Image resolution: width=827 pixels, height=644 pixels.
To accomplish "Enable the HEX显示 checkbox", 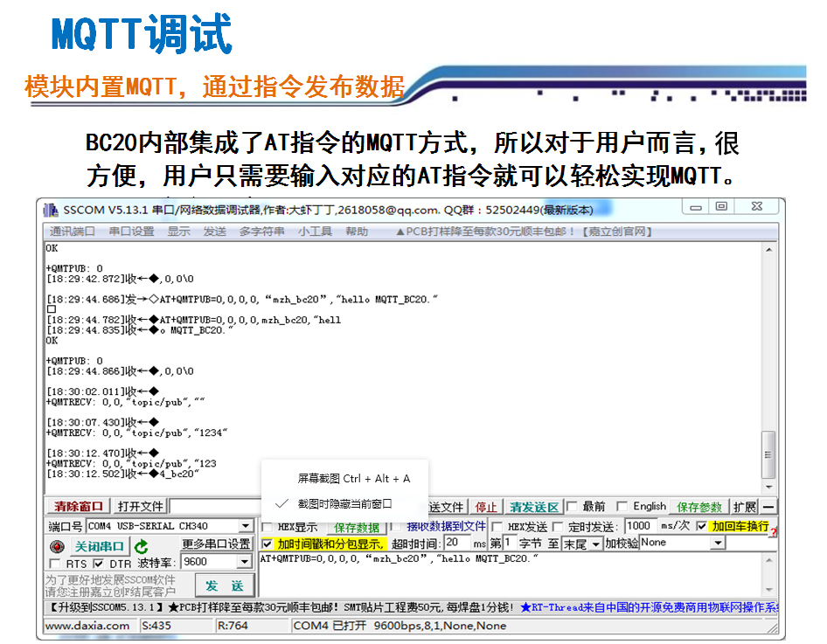I will (x=268, y=527).
